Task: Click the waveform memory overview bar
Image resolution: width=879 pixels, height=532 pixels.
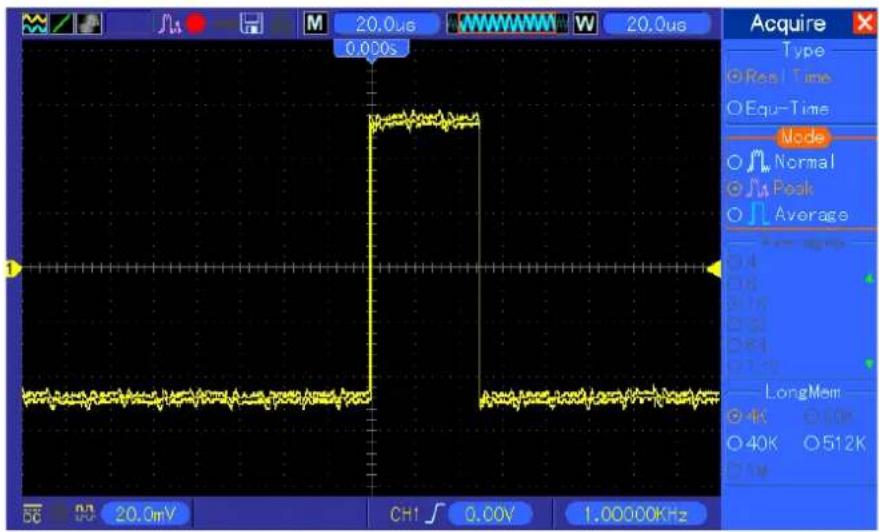Action: [x=507, y=24]
